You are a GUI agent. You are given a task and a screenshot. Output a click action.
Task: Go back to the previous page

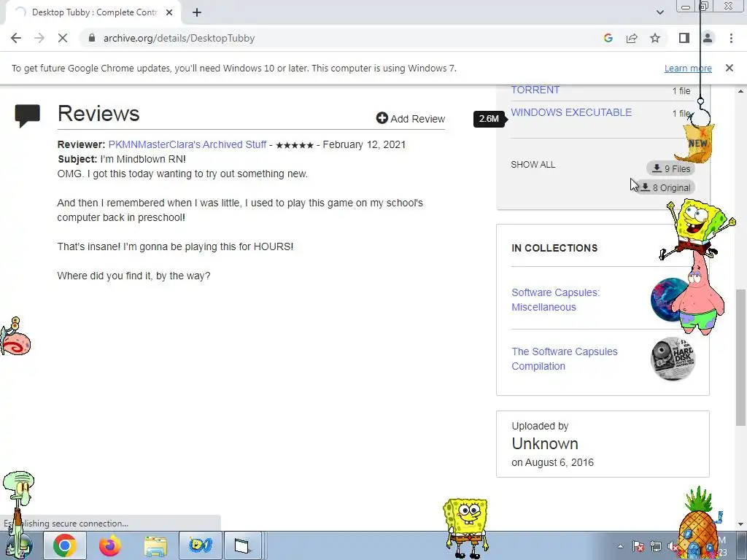pos(16,38)
